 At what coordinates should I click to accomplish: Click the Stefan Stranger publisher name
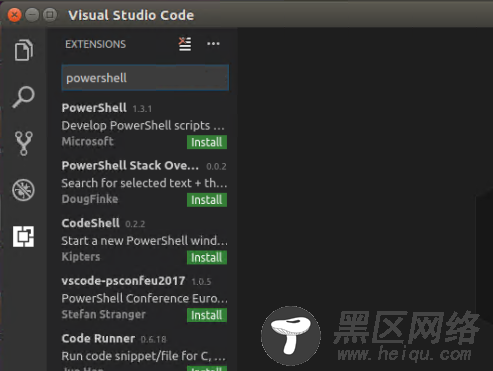pos(104,314)
